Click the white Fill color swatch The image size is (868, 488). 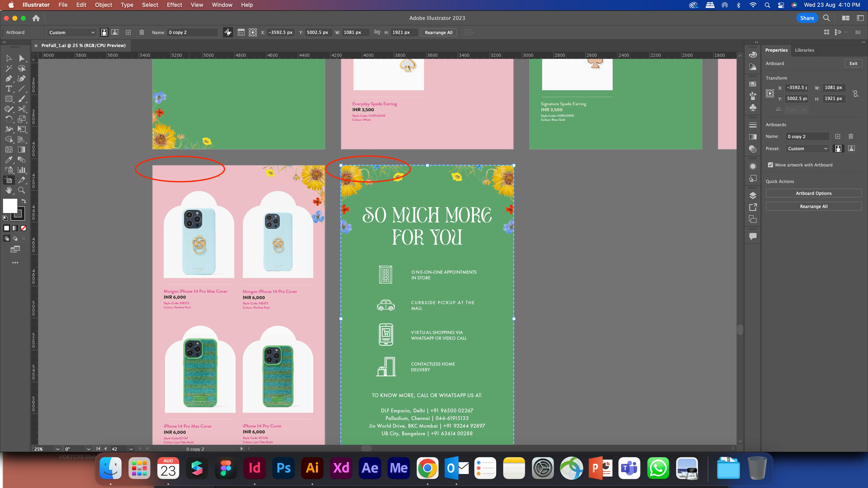[x=10, y=205]
